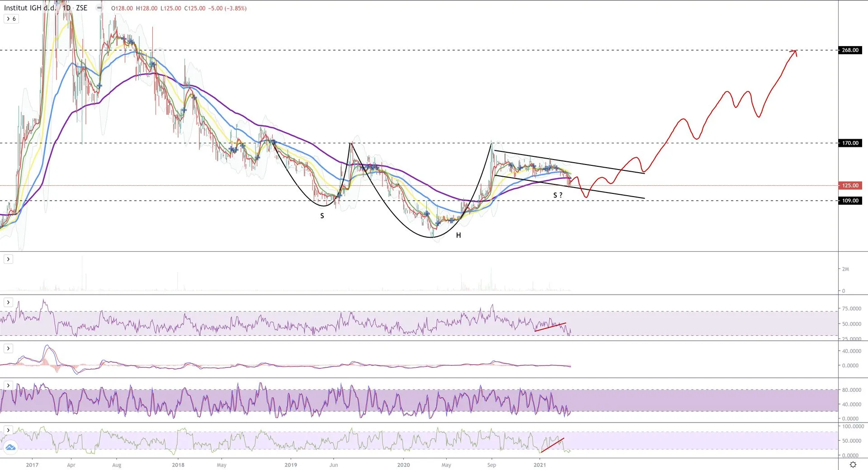Click the 2021 label on time axis
The height and width of the screenshot is (470, 868).
(x=539, y=465)
